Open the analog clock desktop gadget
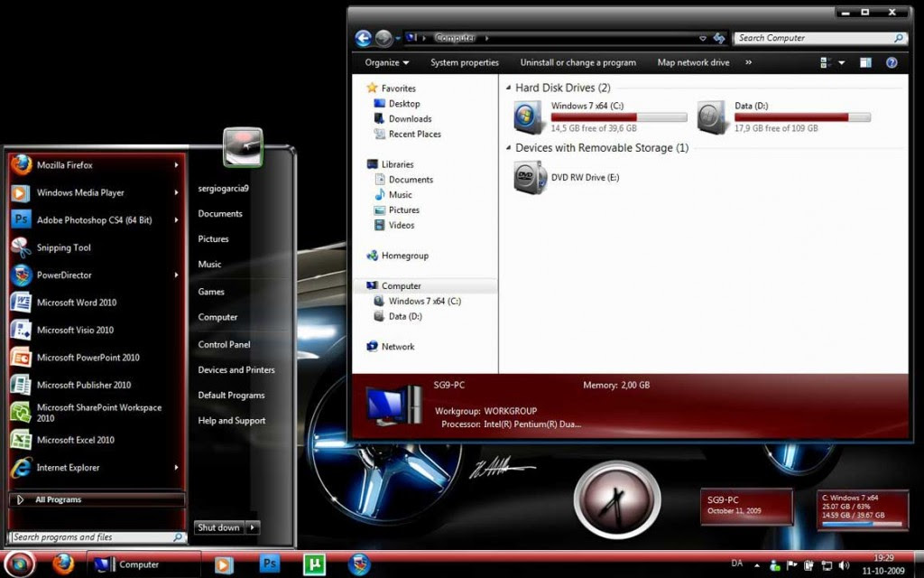This screenshot has height=578, width=924. coord(617,500)
